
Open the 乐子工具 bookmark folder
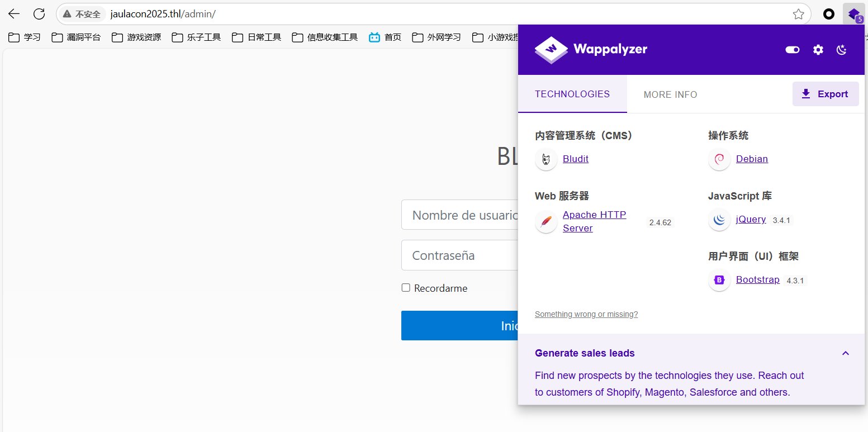click(x=197, y=37)
